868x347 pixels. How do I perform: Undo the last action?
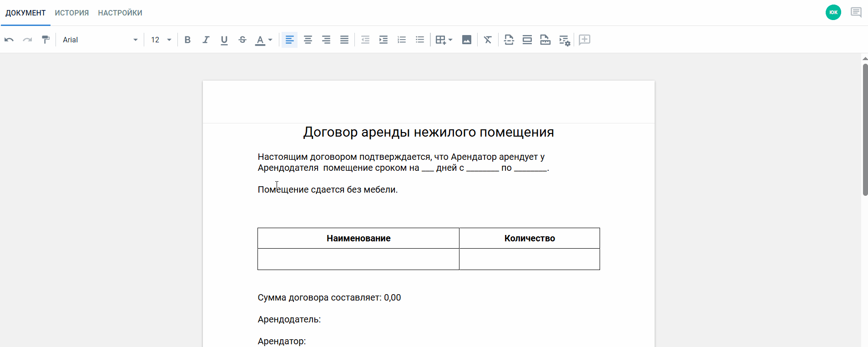[9, 40]
